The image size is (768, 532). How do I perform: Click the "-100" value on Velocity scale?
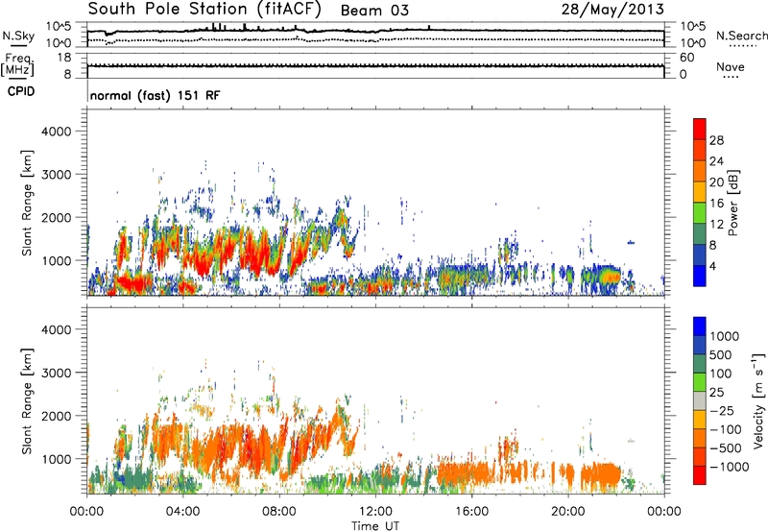(x=726, y=429)
